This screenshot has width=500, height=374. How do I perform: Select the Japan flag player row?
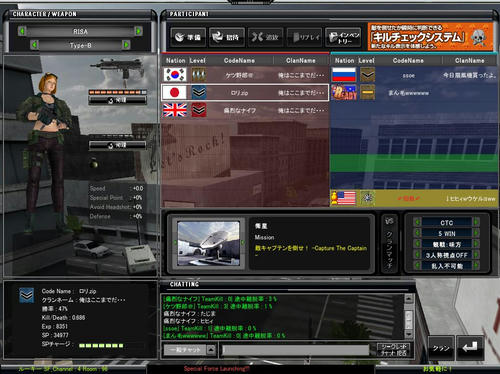coord(245,92)
